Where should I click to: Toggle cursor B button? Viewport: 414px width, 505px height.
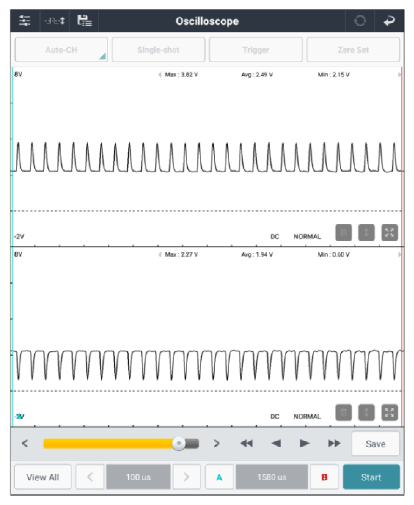click(x=324, y=477)
